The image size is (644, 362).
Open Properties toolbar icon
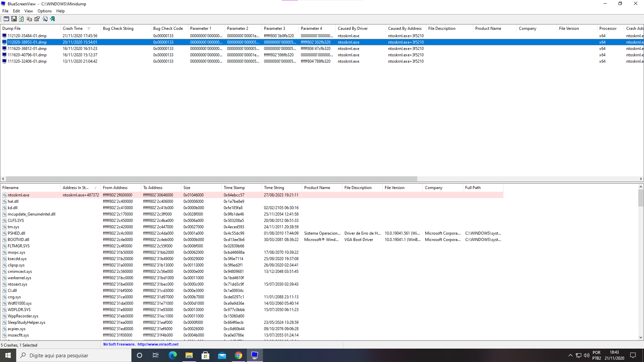37,19
